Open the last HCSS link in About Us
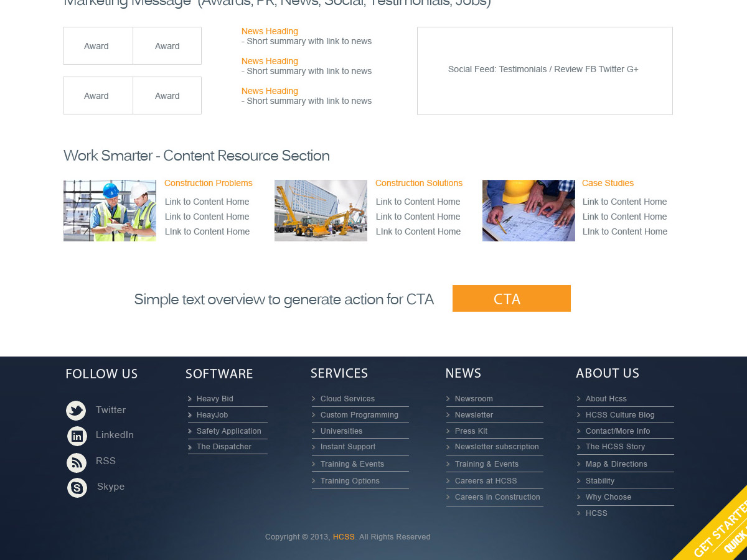 click(x=596, y=513)
